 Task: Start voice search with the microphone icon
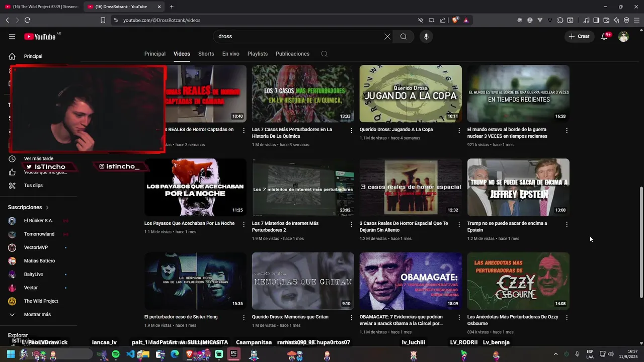(426, 36)
